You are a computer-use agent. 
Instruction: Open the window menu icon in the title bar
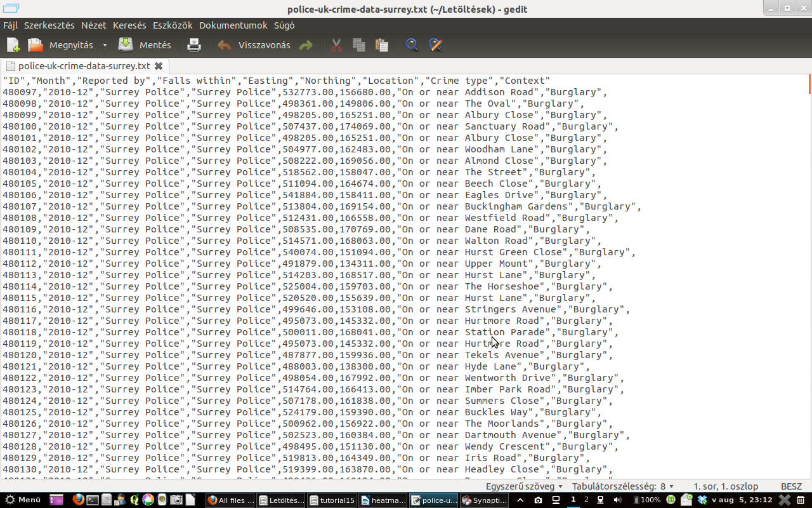(x=11, y=9)
